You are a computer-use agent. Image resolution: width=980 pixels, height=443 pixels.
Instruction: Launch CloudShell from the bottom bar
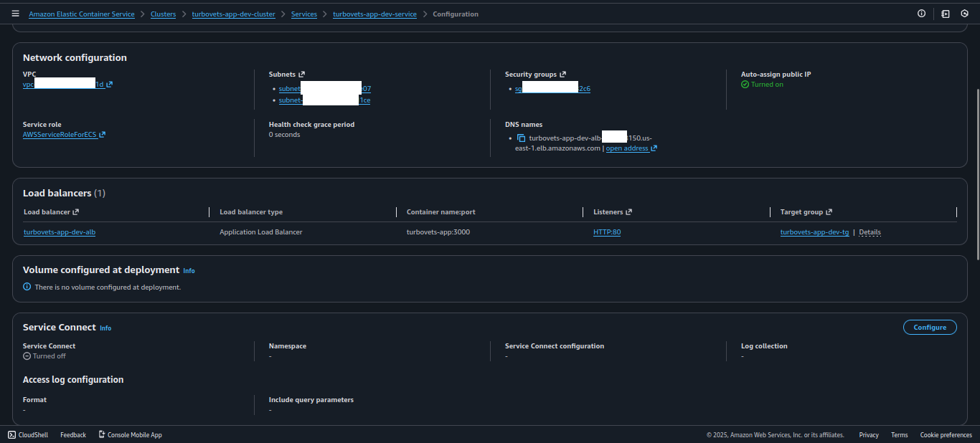point(27,434)
